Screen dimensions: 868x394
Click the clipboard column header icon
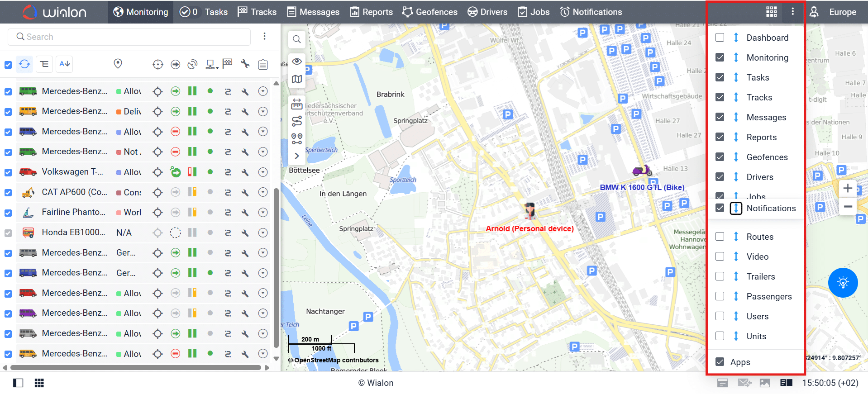[x=263, y=64]
